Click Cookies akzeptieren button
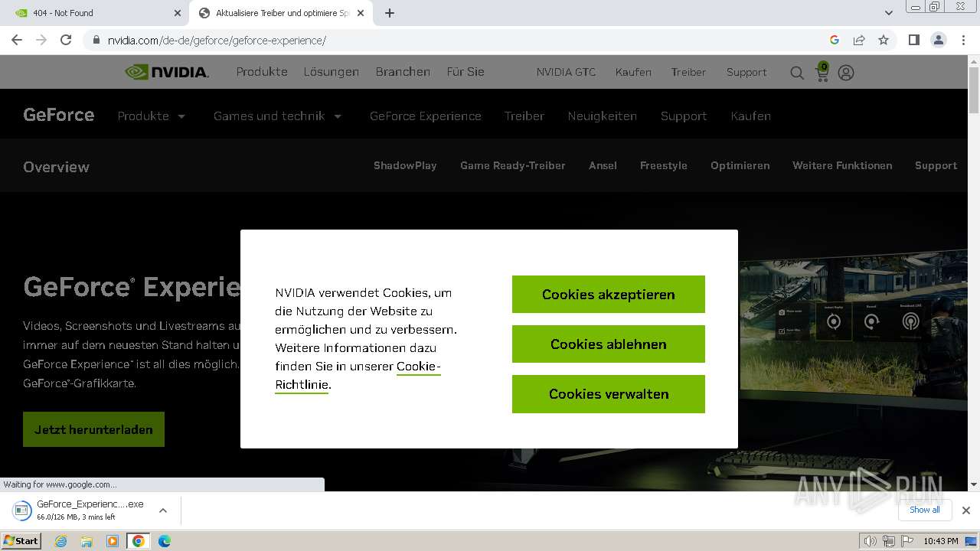 609,295
